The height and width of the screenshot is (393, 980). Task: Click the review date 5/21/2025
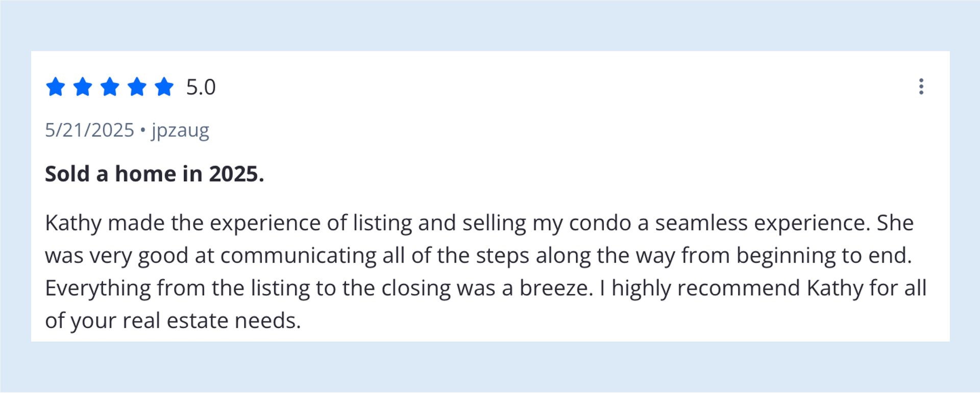[89, 130]
